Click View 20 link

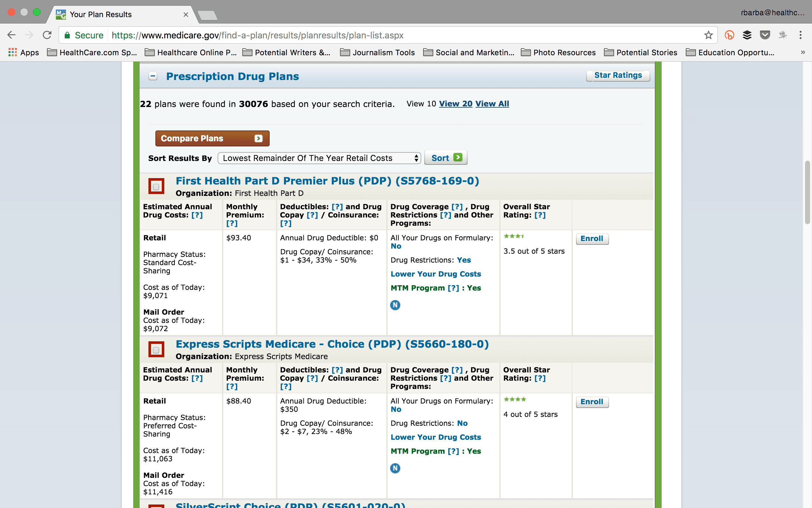455,104
